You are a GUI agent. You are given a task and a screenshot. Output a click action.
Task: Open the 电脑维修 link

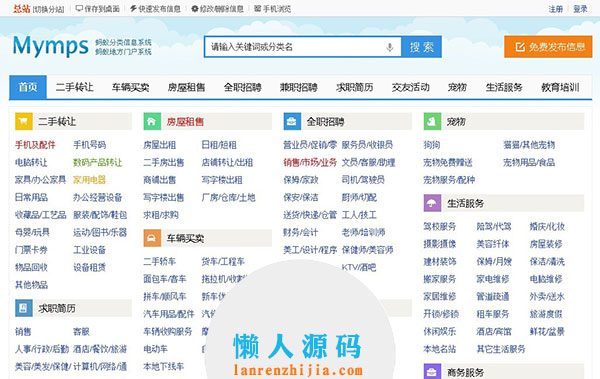546,279
